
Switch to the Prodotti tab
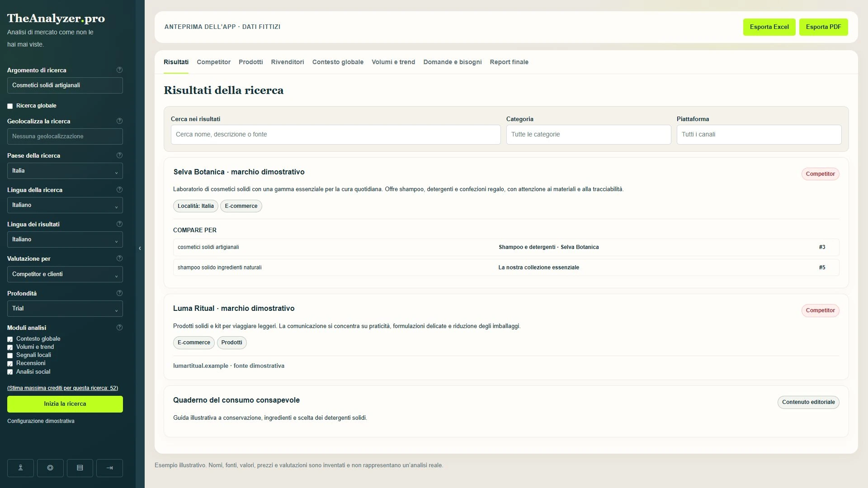251,62
